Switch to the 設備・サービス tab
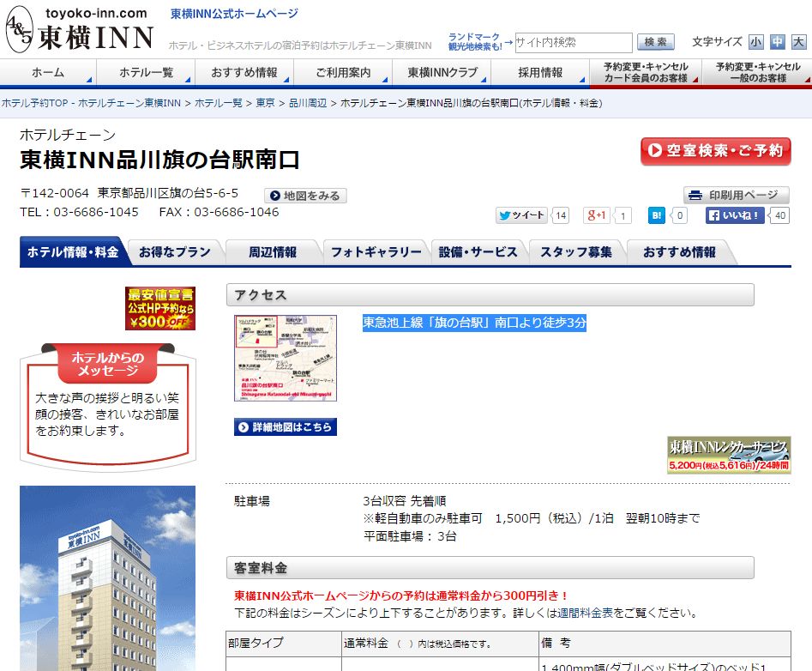This screenshot has height=671, width=812. click(x=478, y=251)
